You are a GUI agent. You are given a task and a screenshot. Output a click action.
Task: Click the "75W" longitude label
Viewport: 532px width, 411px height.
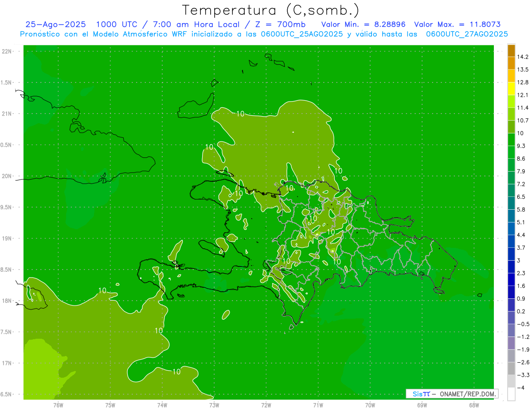point(110,405)
